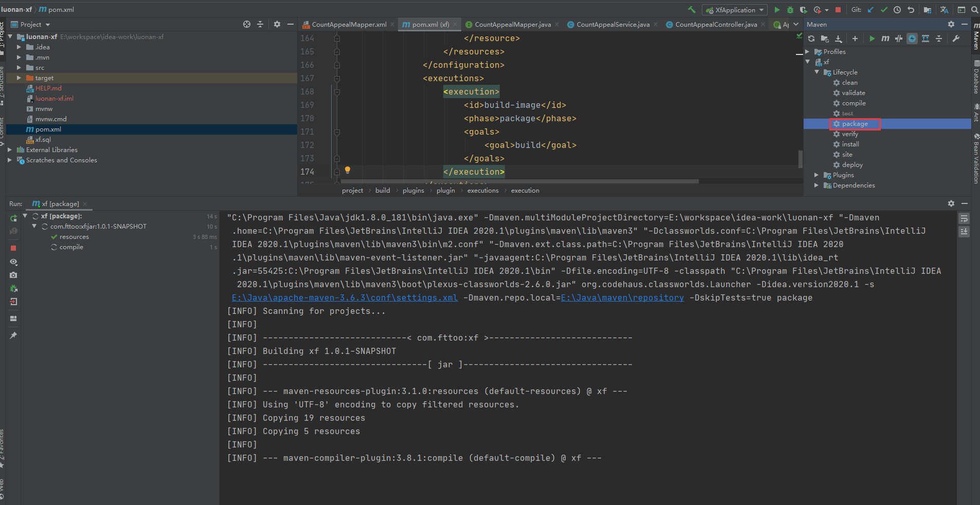Viewport: 980px width, 505px height.
Task: Update project with Git blue arrow
Action: point(870,10)
